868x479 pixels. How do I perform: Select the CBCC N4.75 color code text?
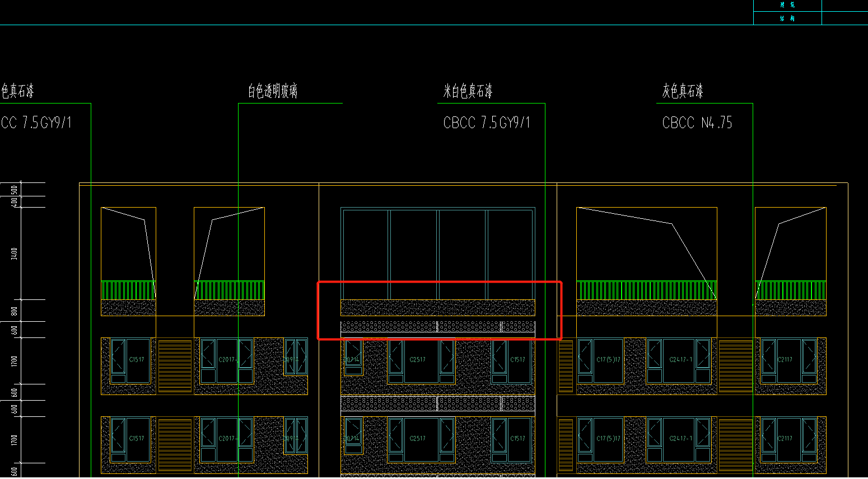697,123
